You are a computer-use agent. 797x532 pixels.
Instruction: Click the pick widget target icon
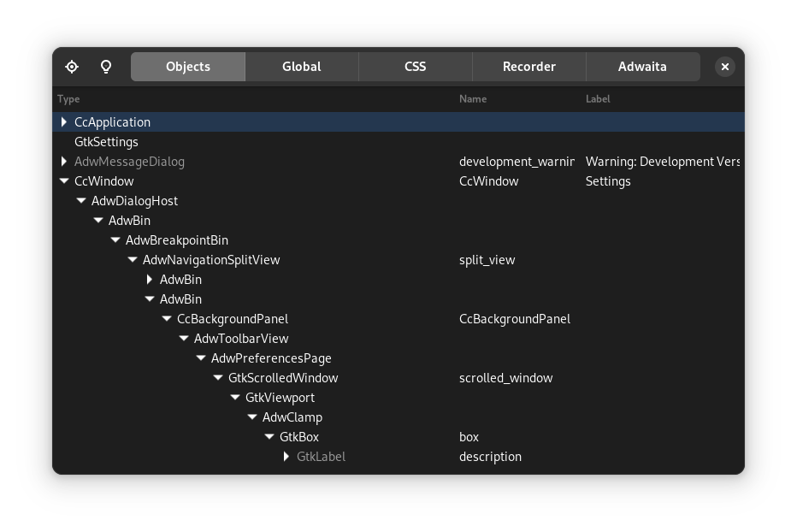click(x=72, y=67)
